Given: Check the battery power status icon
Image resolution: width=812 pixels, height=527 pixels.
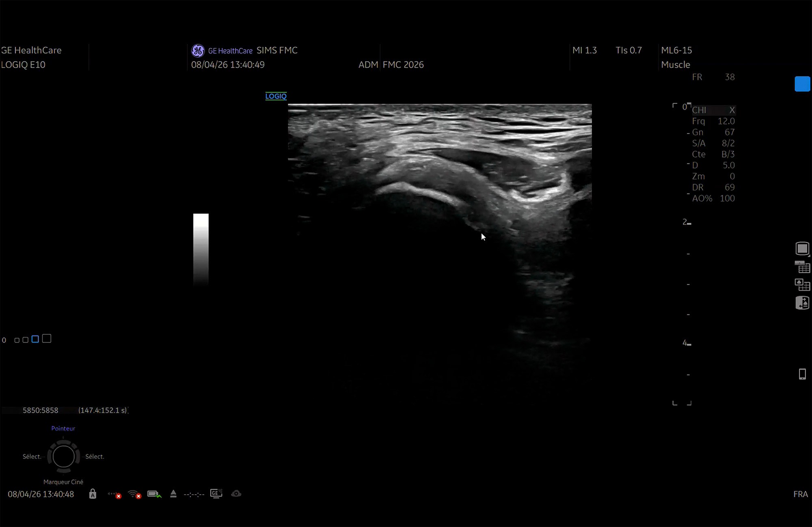Looking at the screenshot, I should [154, 494].
